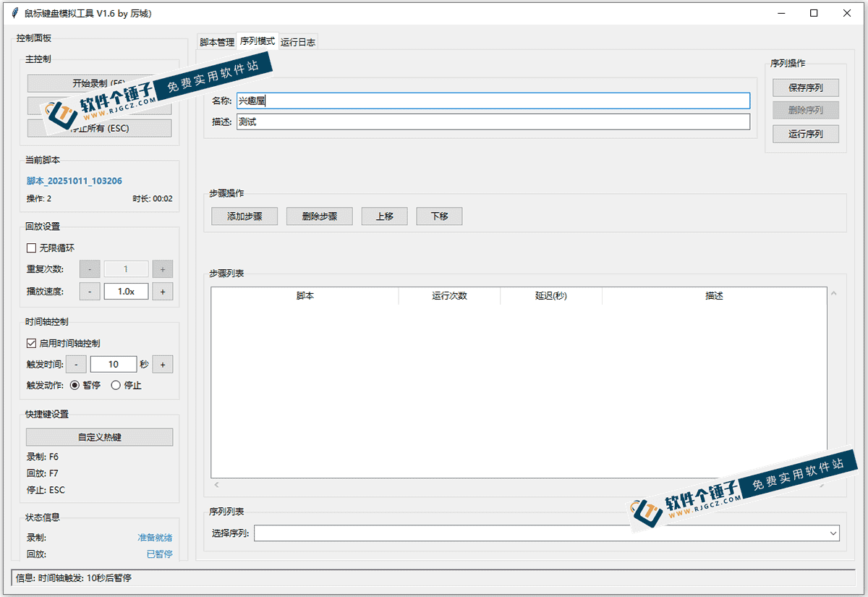Switch to the 运行日志 tab
Screen dimensions: 868x597
point(298,41)
